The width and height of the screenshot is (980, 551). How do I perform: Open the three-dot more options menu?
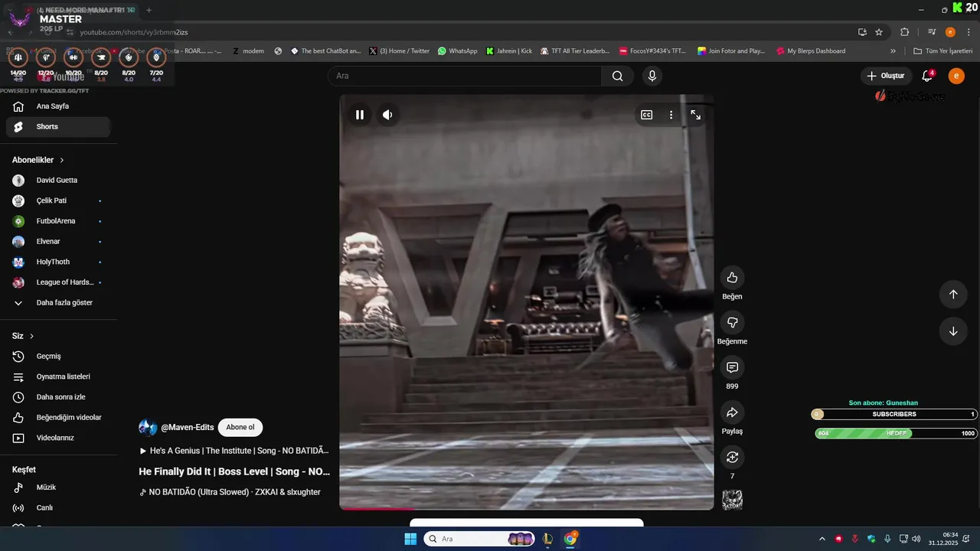(x=671, y=115)
